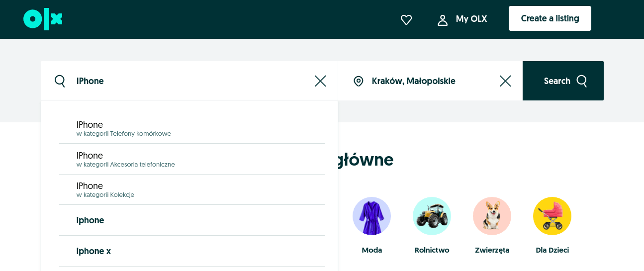
Task: Focus the IPhone search input field
Action: (x=189, y=81)
